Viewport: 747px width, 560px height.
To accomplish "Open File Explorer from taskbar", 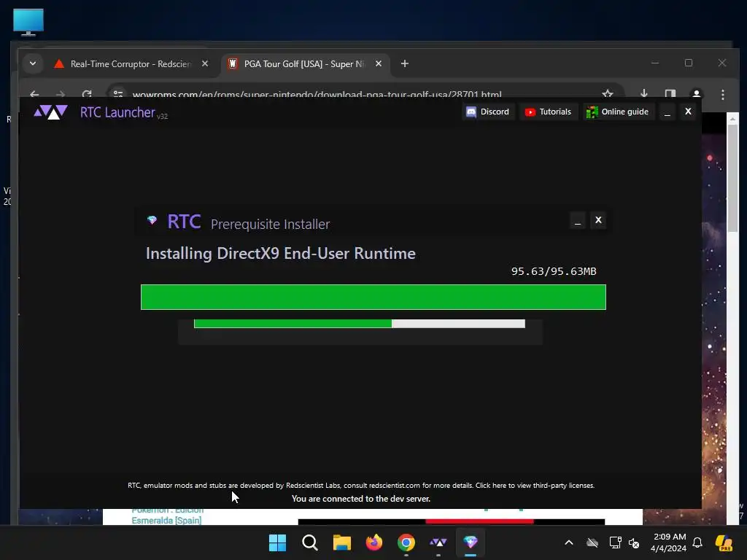I will click(x=341, y=542).
